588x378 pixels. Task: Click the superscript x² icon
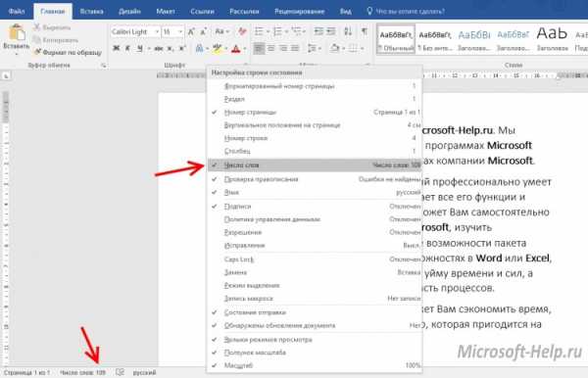click(182, 48)
